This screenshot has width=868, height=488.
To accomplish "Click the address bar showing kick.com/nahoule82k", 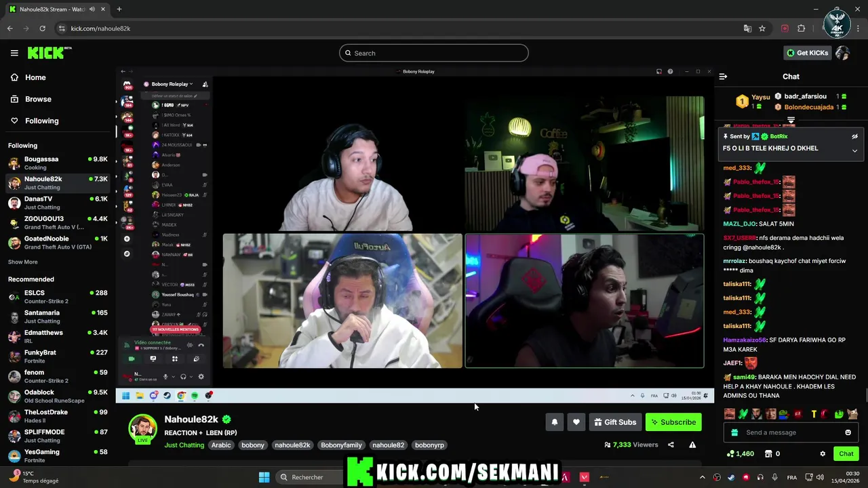I will click(x=400, y=28).
